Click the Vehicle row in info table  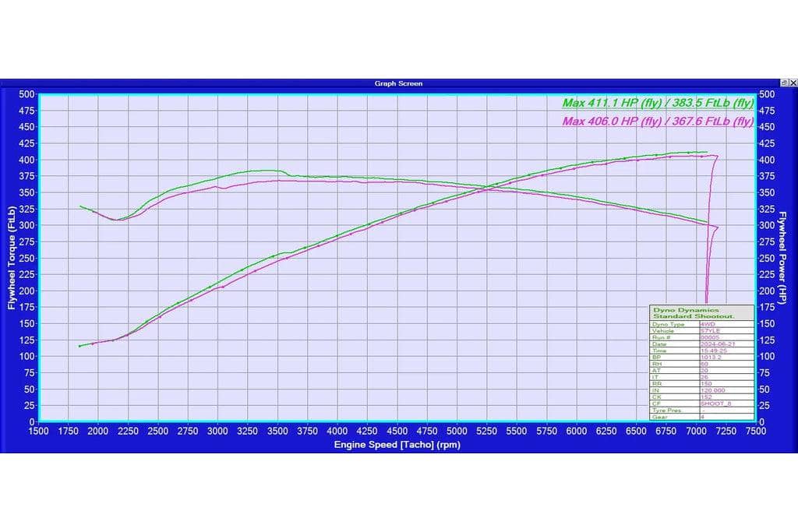pos(702,330)
